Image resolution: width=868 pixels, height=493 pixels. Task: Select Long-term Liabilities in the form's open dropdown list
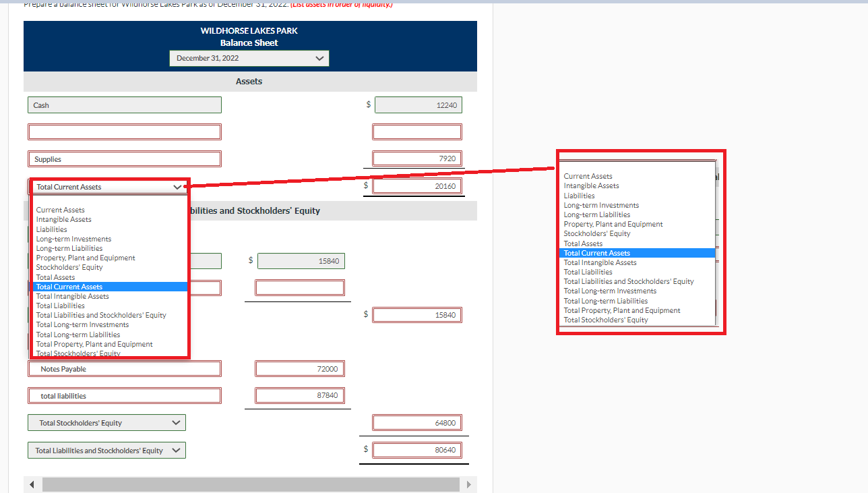click(69, 248)
